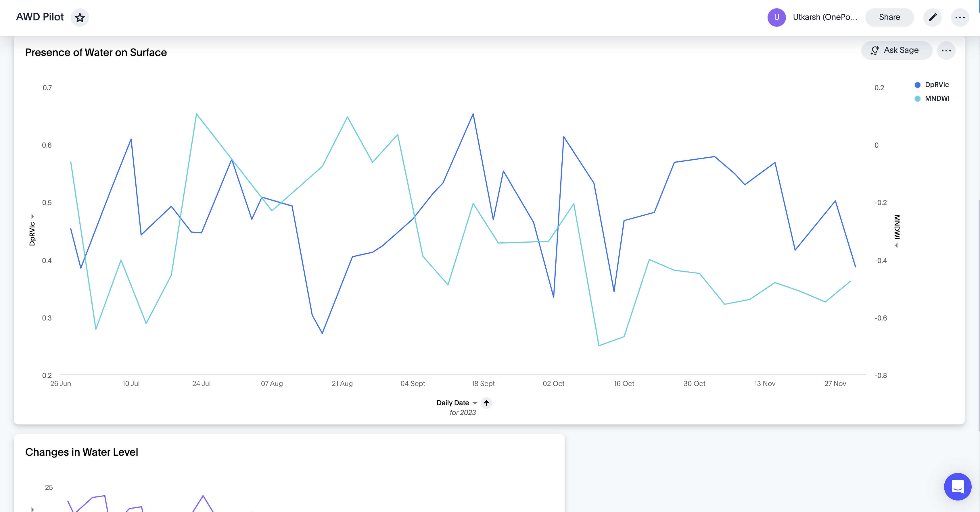The height and width of the screenshot is (512, 980).
Task: Click the Ask Sage button
Action: point(896,51)
